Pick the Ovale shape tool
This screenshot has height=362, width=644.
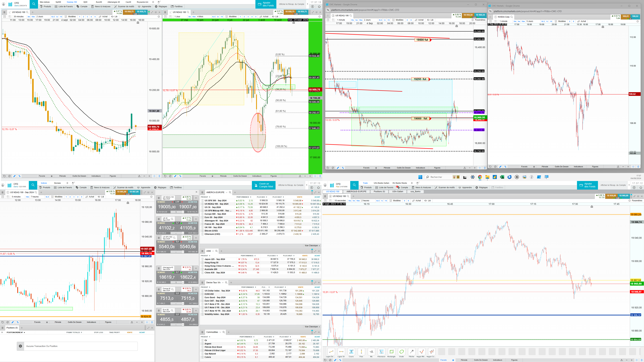401,352
